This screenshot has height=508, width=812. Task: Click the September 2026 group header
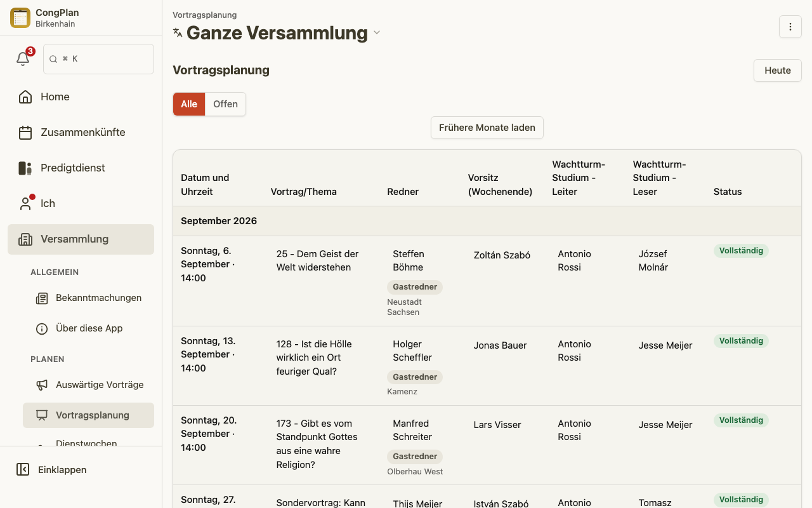coord(487,221)
